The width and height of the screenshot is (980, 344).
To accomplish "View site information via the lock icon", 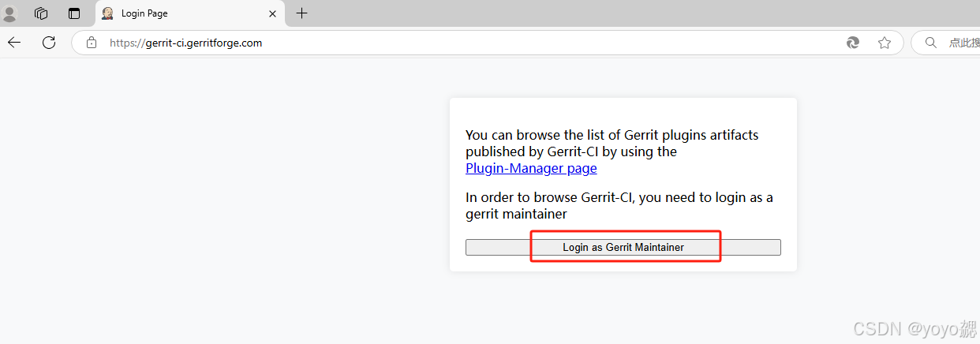I will point(92,43).
